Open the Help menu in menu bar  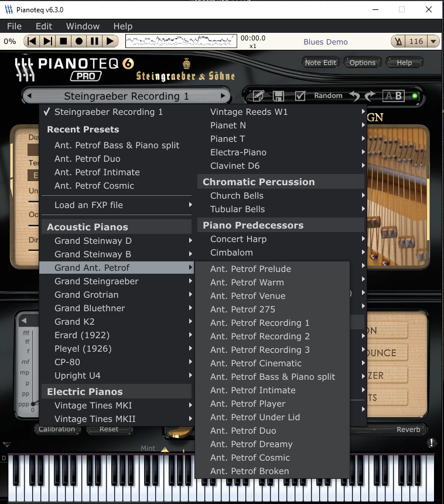(123, 26)
